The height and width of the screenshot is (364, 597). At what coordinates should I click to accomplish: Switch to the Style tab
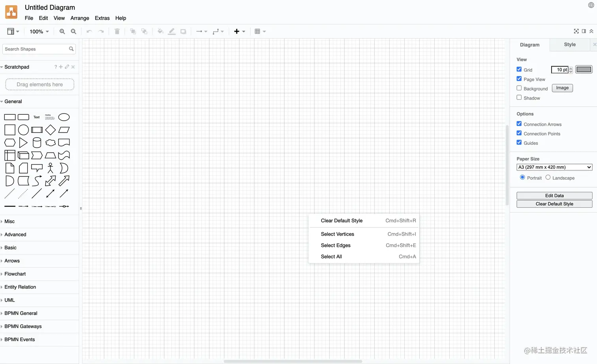(x=570, y=45)
